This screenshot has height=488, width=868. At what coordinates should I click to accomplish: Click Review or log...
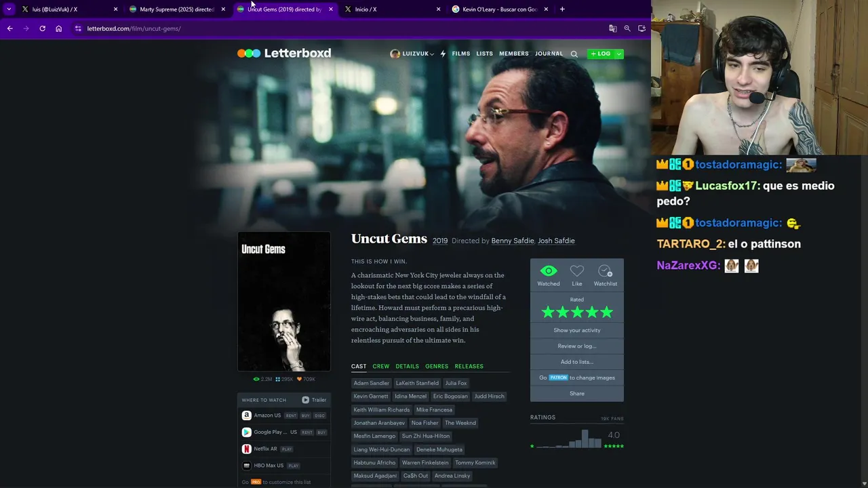click(577, 346)
